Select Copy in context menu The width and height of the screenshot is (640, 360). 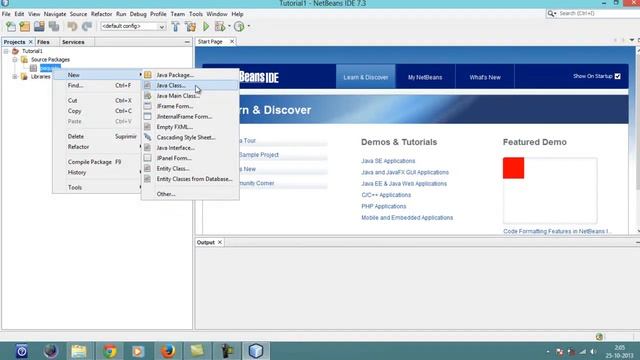(97, 111)
